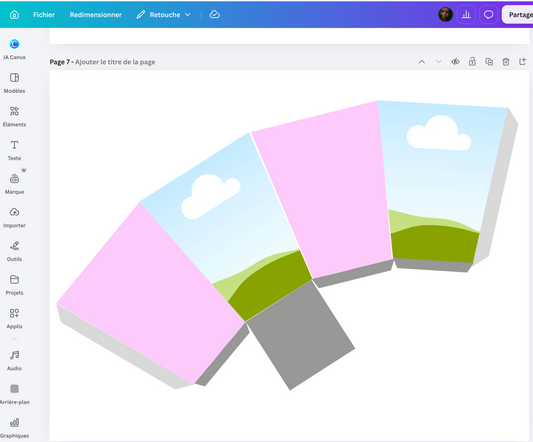The height and width of the screenshot is (442, 533).
Task: Duplicate page 7 icon
Action: click(x=489, y=62)
